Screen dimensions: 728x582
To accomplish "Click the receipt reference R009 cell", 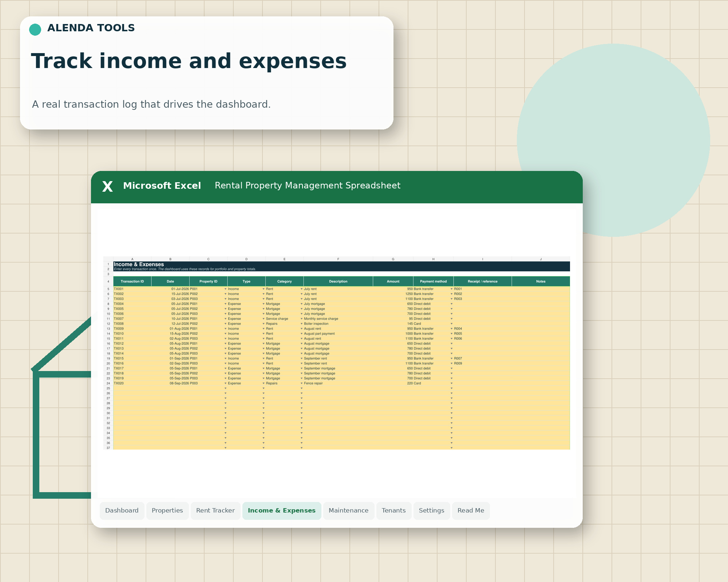I will click(x=483, y=363).
